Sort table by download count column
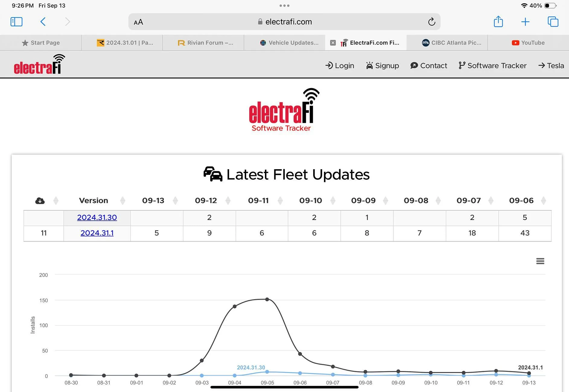 click(56, 201)
